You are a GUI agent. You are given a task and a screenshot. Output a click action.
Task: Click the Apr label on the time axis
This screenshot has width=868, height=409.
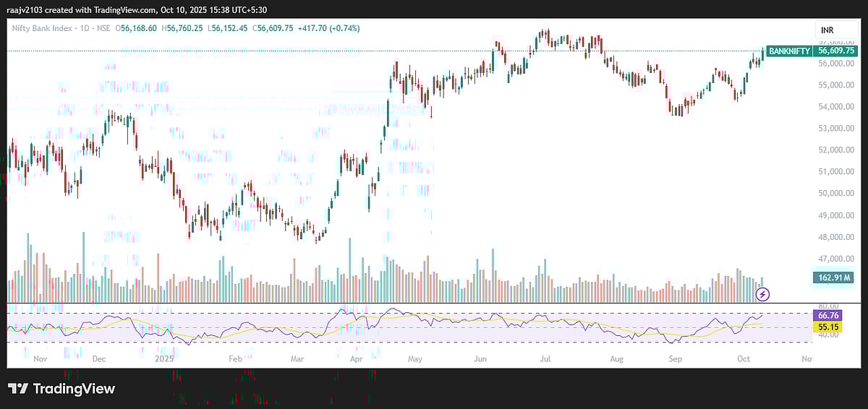(356, 358)
